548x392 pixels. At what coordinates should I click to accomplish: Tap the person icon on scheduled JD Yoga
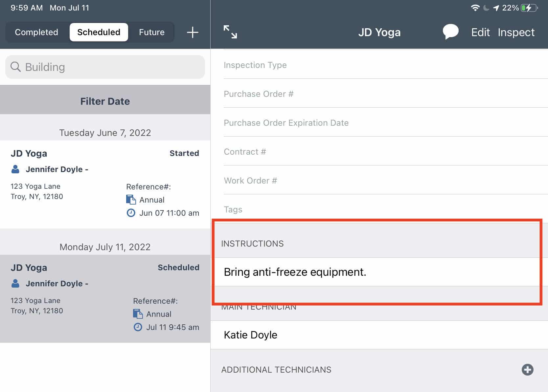(15, 283)
